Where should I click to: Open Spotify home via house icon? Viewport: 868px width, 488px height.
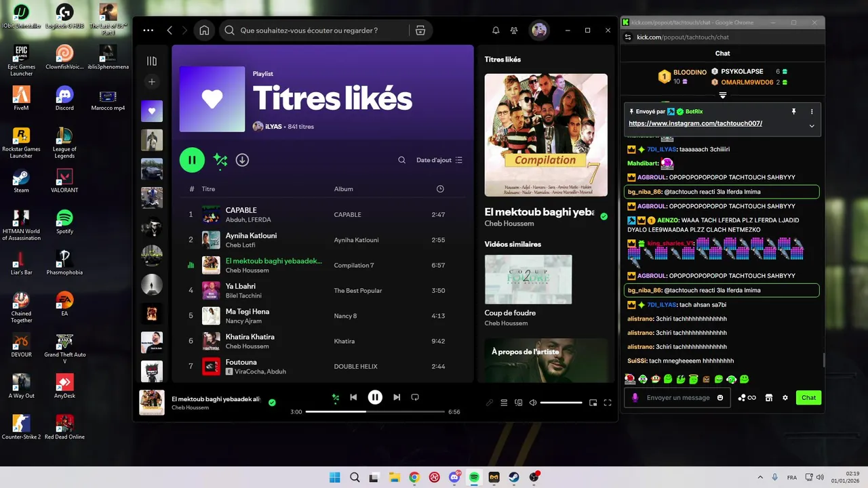(x=204, y=30)
